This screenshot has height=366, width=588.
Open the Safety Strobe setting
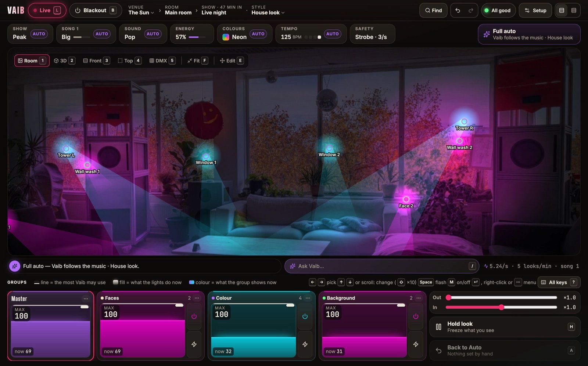[x=372, y=34]
